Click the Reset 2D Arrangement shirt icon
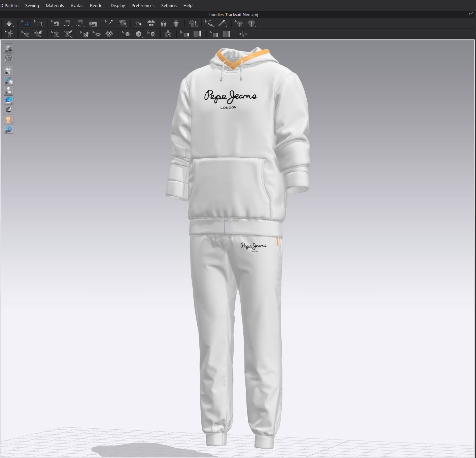 click(x=151, y=24)
